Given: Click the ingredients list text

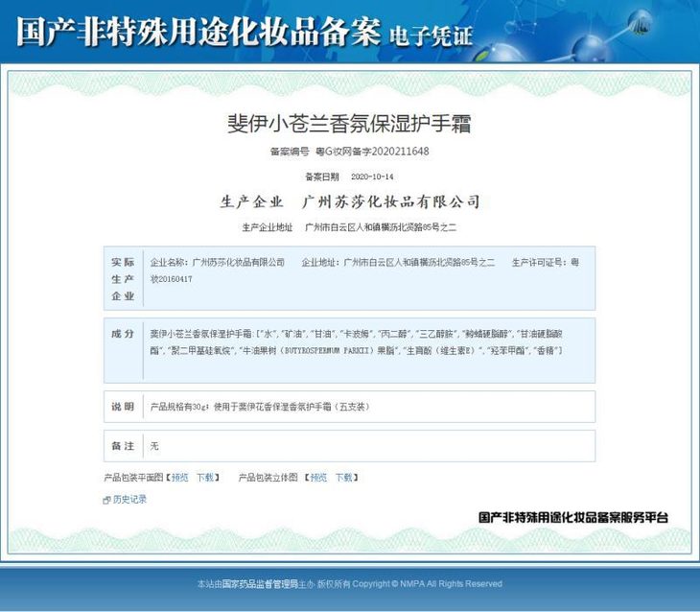Looking at the screenshot, I should (x=357, y=342).
